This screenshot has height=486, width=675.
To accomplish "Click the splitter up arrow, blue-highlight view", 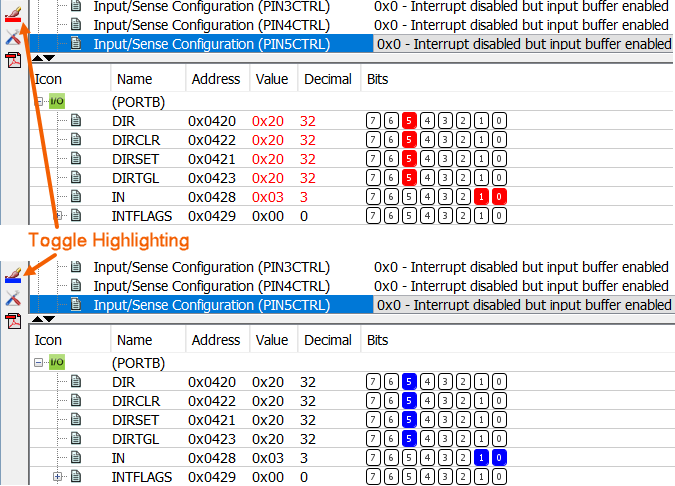I will pyautogui.click(x=37, y=319).
